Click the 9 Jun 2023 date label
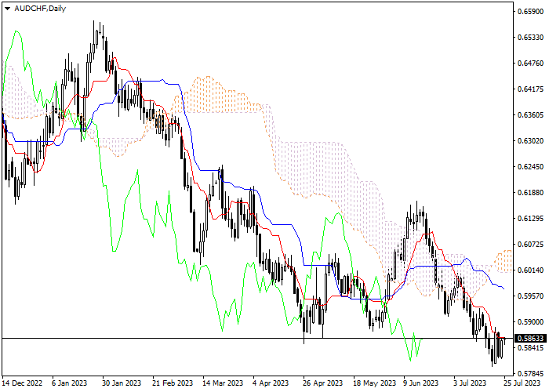Screen dimensions: 549x392 [421, 383]
